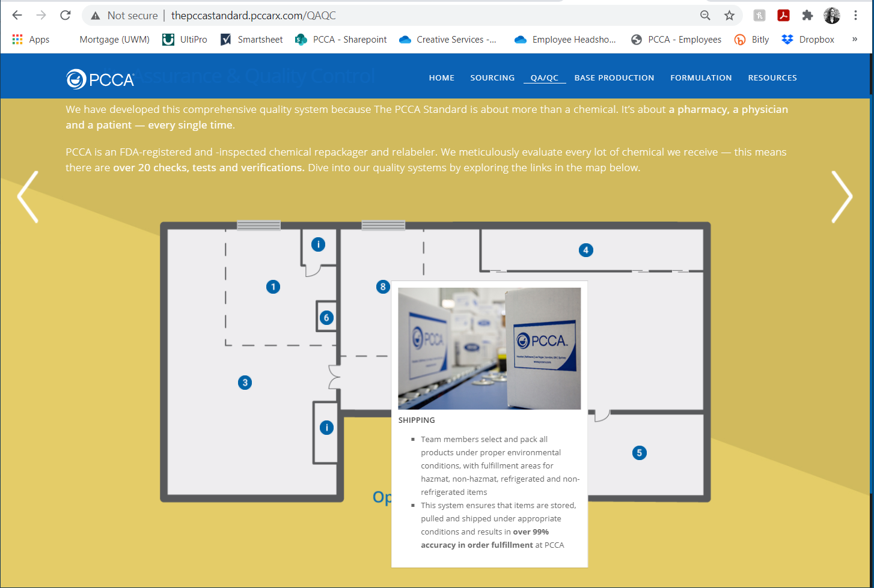This screenshot has width=874, height=588.
Task: Open the Bitly bookmark
Action: 751,40
